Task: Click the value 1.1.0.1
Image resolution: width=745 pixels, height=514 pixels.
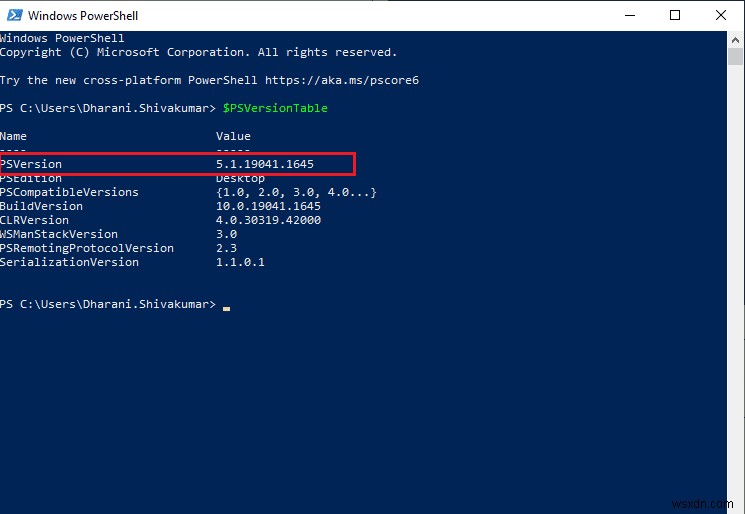Action: [x=240, y=262]
